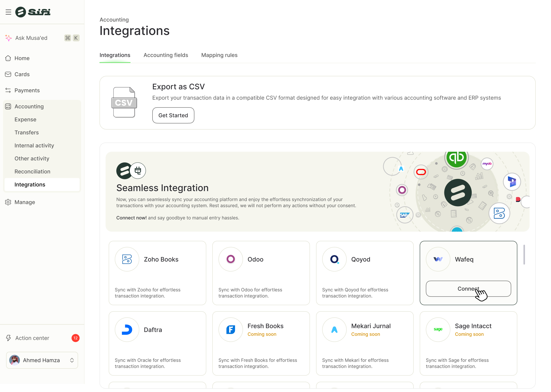Click the red Oracle logo in banner

click(421, 172)
